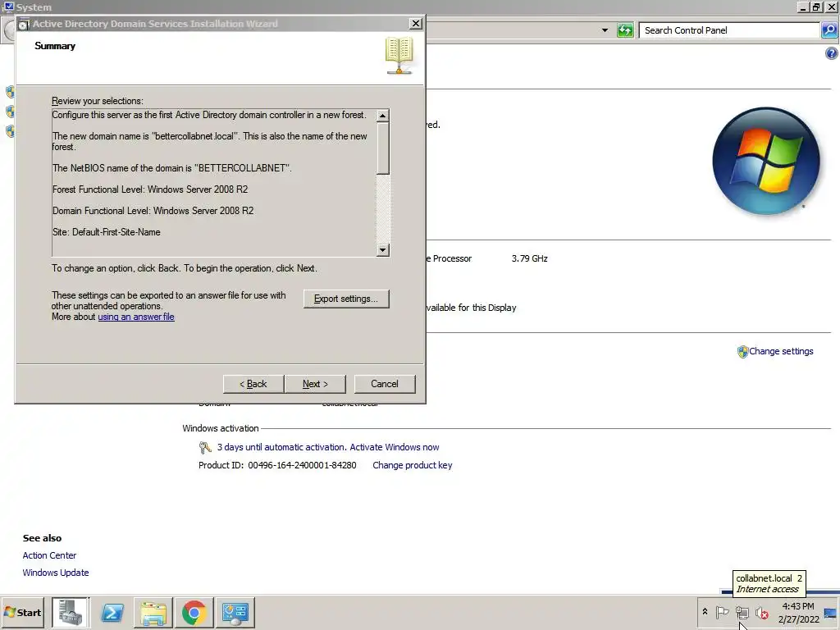Open the address bar dropdown arrow
Screen dimensions: 840x630
point(605,30)
